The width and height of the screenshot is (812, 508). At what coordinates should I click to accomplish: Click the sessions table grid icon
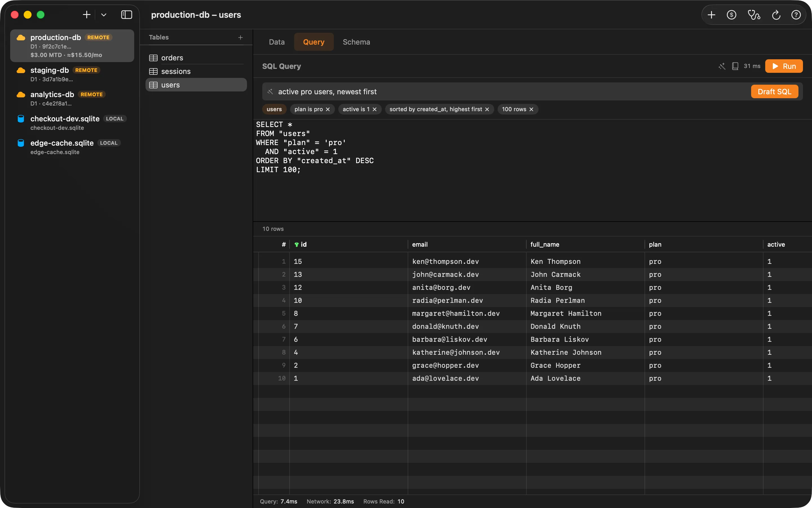pos(153,72)
